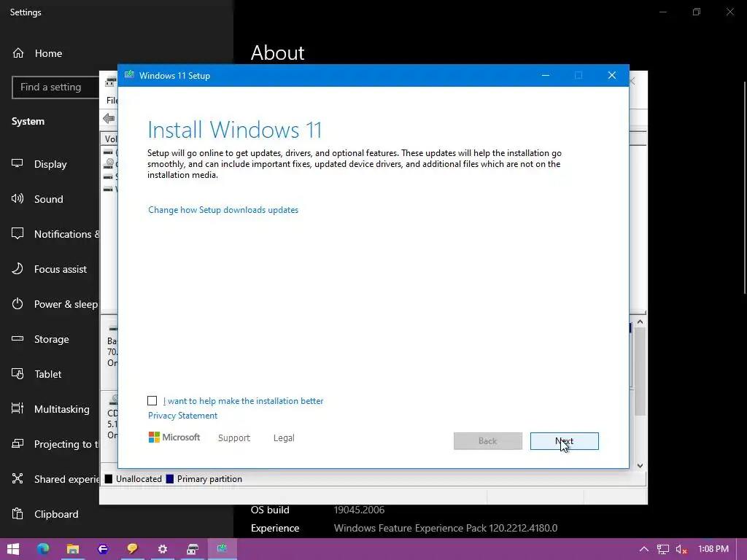Screen dimensions: 747x560
Task: Click the Power & sleep icon
Action: (18, 304)
